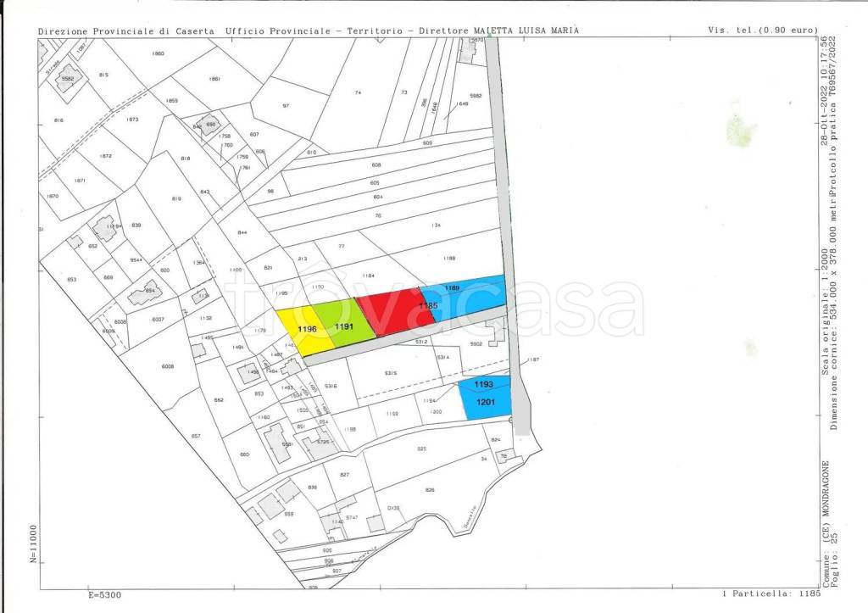Select the green parcel 1191
The height and width of the screenshot is (613, 868).
tap(343, 325)
